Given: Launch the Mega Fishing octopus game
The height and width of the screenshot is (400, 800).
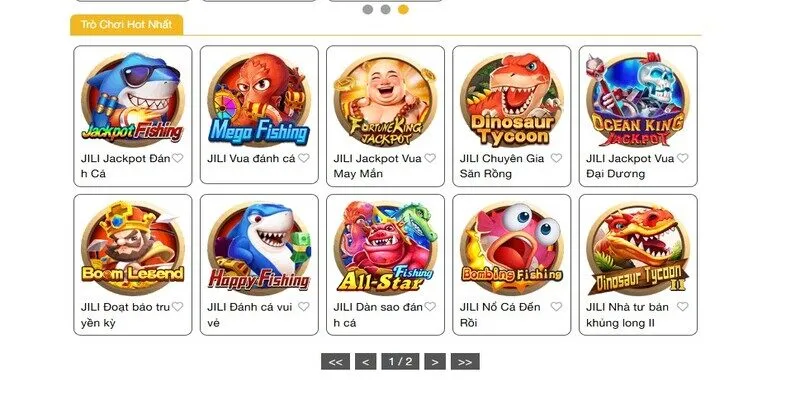Looking at the screenshot, I should pos(259,98).
